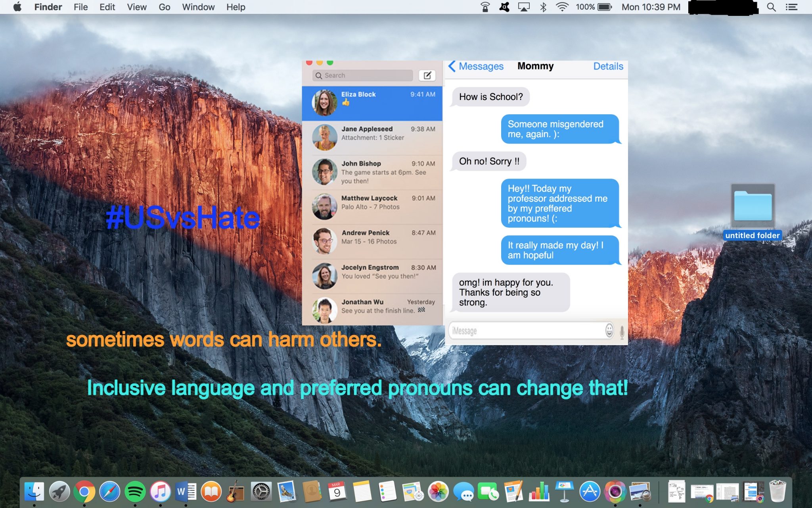Open iTunes music note icon
Image resolution: width=812 pixels, height=508 pixels.
(x=161, y=491)
